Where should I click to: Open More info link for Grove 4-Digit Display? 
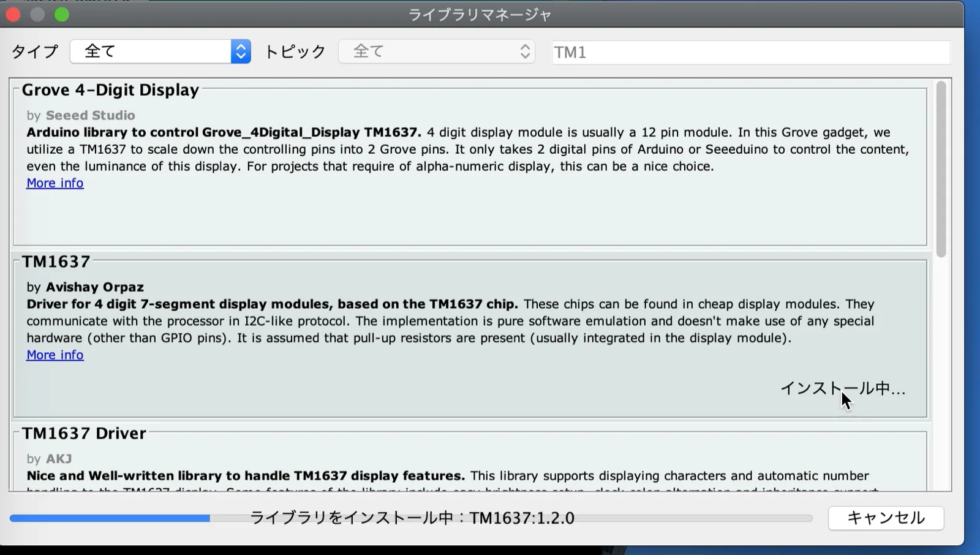(x=55, y=183)
